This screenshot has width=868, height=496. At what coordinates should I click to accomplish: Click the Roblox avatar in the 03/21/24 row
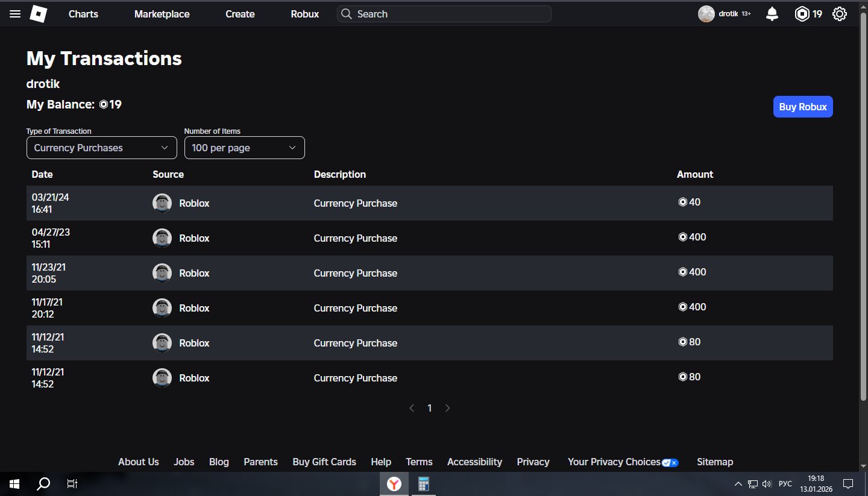[162, 203]
